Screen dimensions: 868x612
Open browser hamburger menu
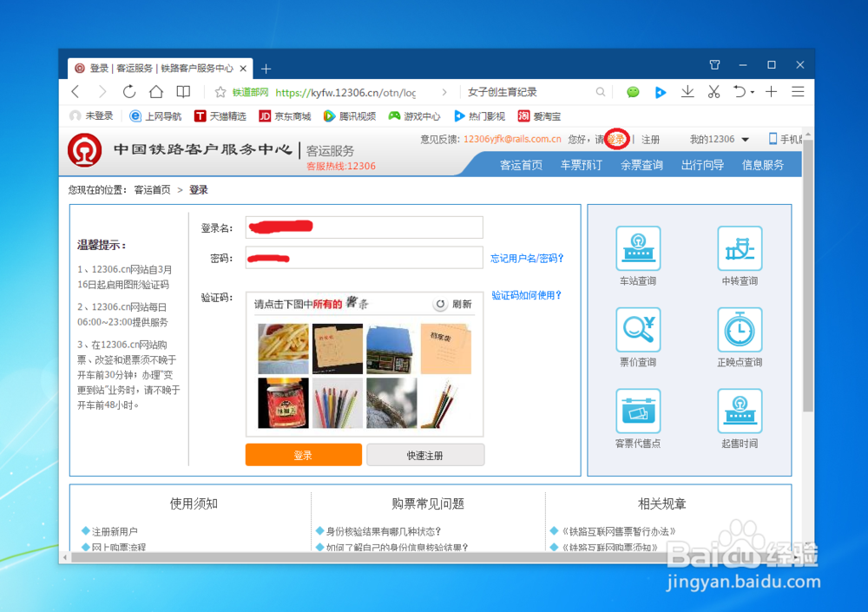click(x=798, y=92)
